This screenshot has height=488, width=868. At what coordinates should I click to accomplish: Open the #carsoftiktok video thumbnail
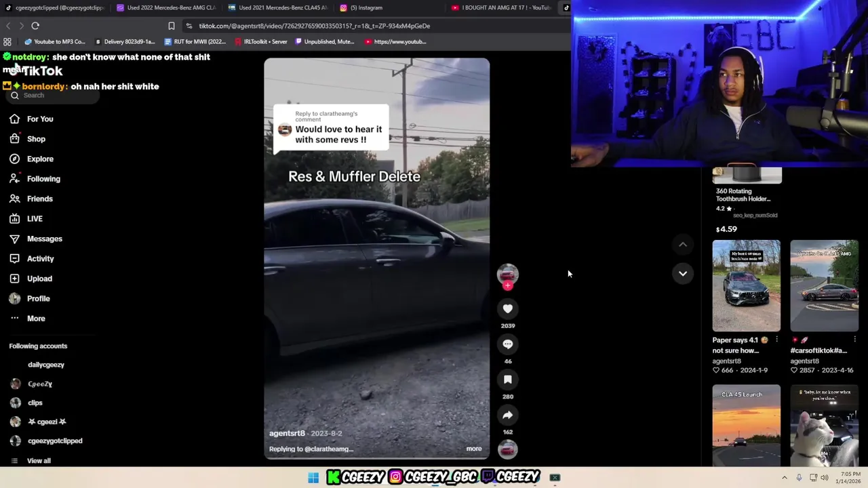coord(824,285)
